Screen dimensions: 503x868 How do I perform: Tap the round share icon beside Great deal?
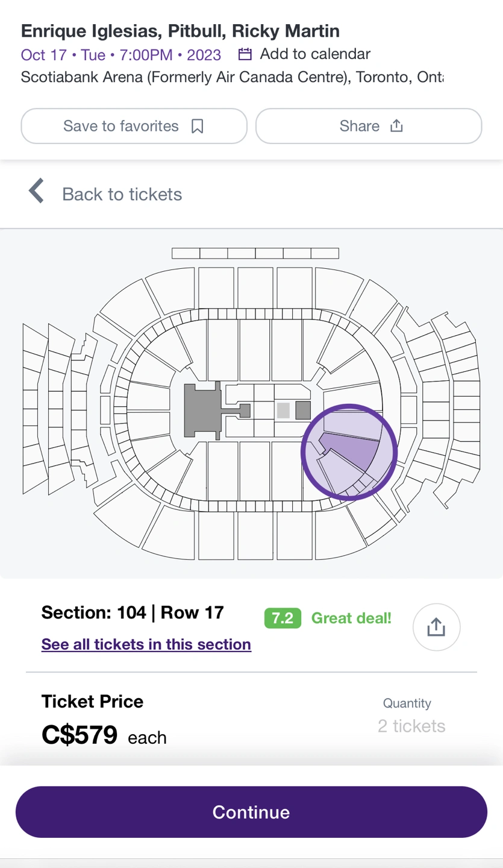click(x=436, y=627)
